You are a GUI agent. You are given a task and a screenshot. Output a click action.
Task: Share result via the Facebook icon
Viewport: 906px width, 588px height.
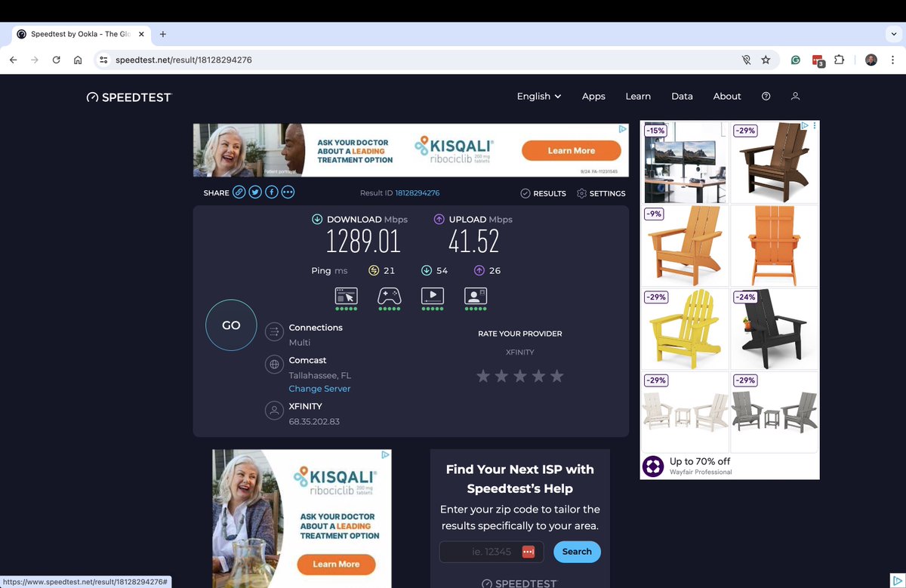271,192
